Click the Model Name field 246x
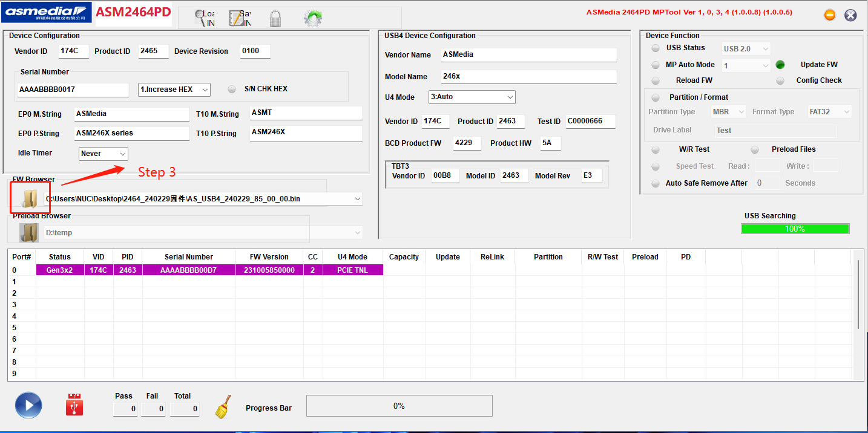The image size is (868, 433). point(529,77)
